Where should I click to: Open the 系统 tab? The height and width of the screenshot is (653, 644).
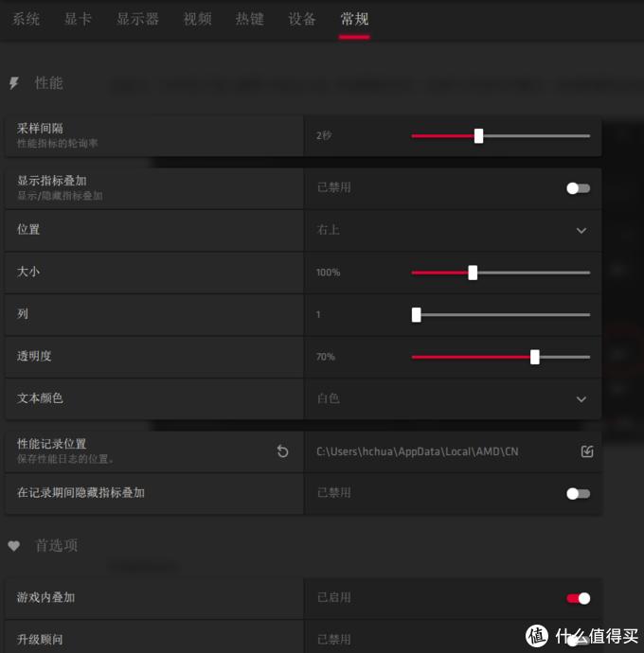26,19
